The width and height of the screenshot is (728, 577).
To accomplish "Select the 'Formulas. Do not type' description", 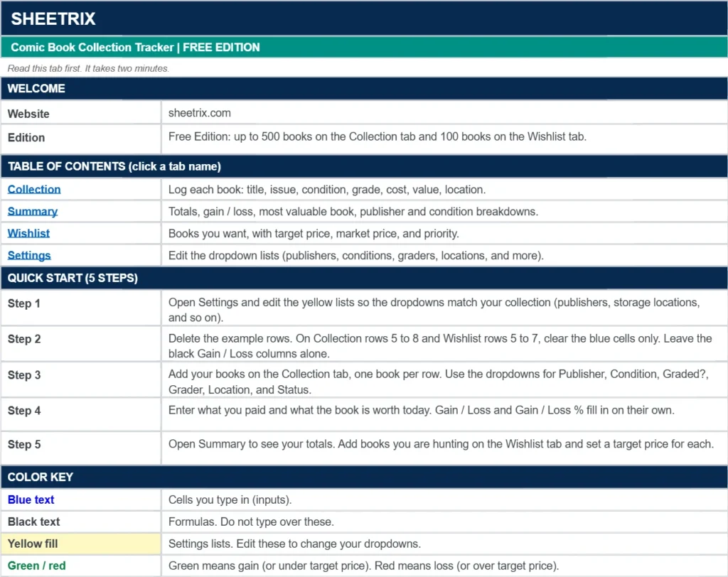I will click(x=444, y=522).
